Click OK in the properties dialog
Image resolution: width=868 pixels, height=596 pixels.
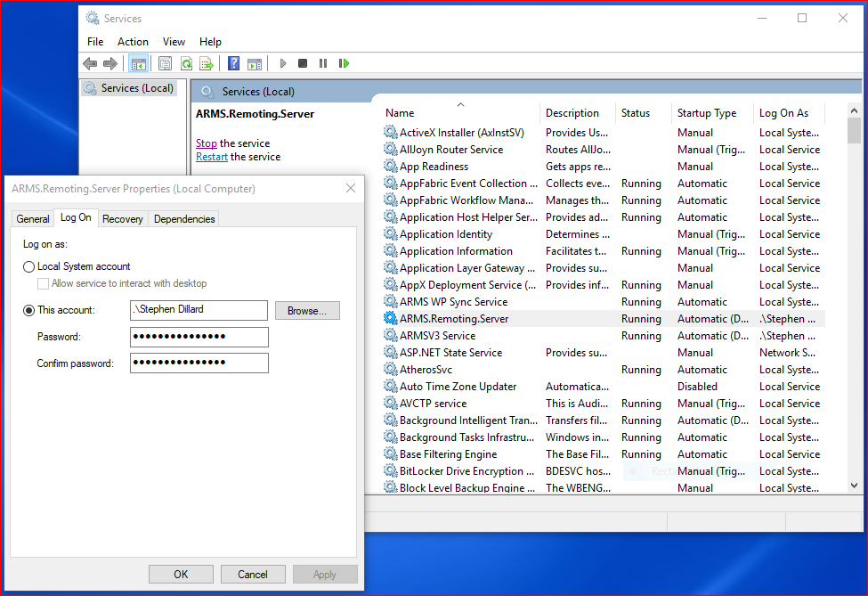(x=181, y=575)
